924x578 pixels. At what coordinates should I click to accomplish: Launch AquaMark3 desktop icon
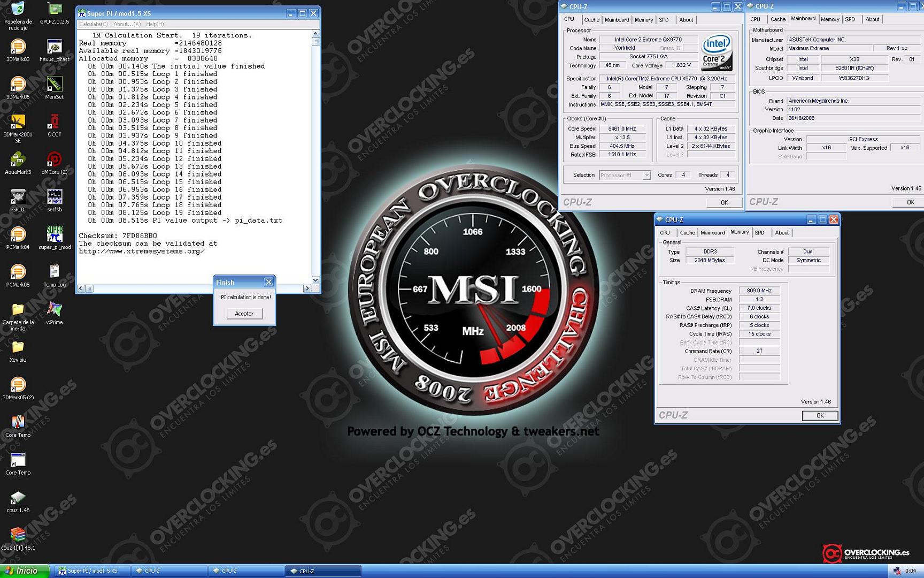click(x=18, y=160)
